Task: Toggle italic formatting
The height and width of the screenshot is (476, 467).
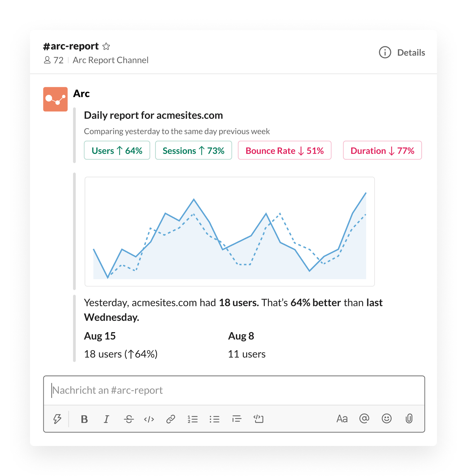Action: coord(106,419)
